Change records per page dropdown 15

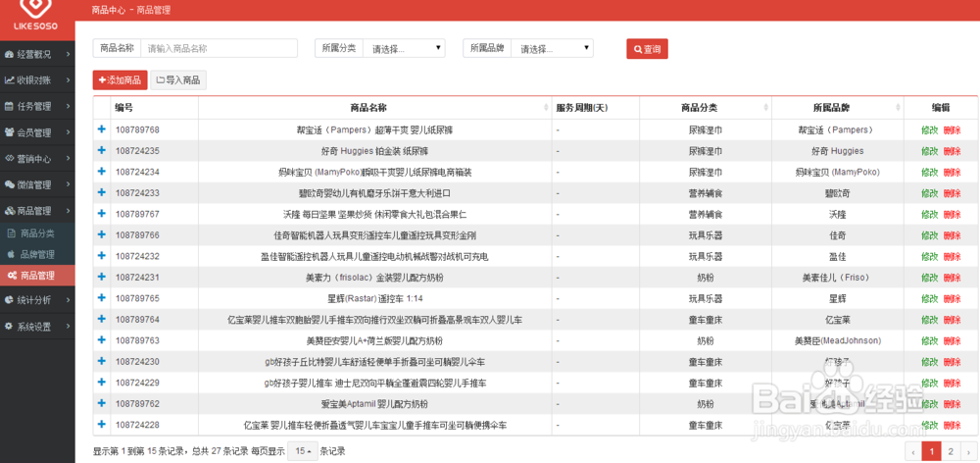coord(303,451)
